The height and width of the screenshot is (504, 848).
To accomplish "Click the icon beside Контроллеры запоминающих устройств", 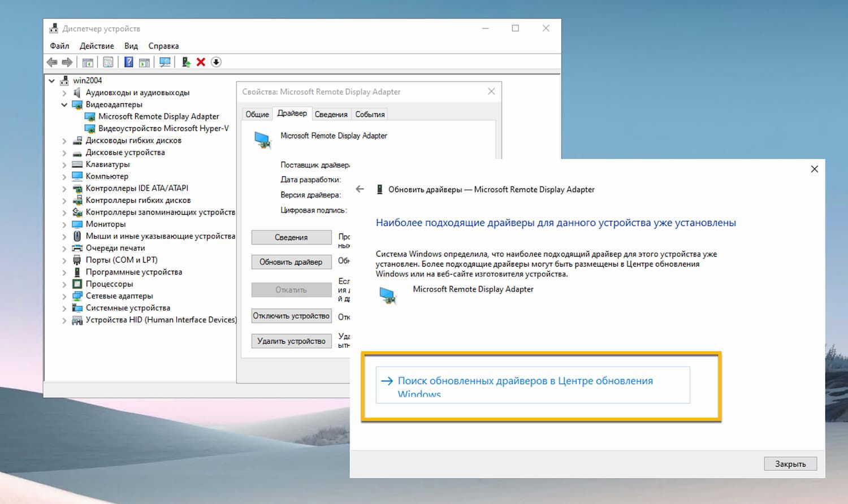I will (77, 212).
